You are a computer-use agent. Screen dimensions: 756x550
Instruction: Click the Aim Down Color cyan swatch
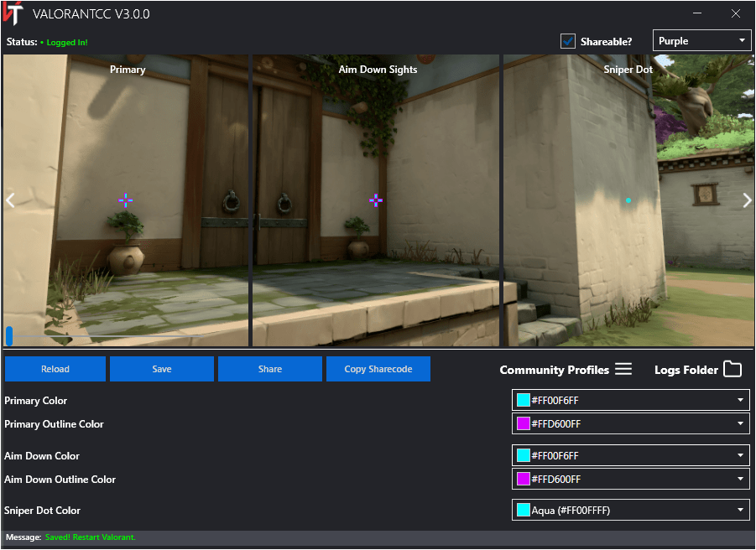pos(523,455)
